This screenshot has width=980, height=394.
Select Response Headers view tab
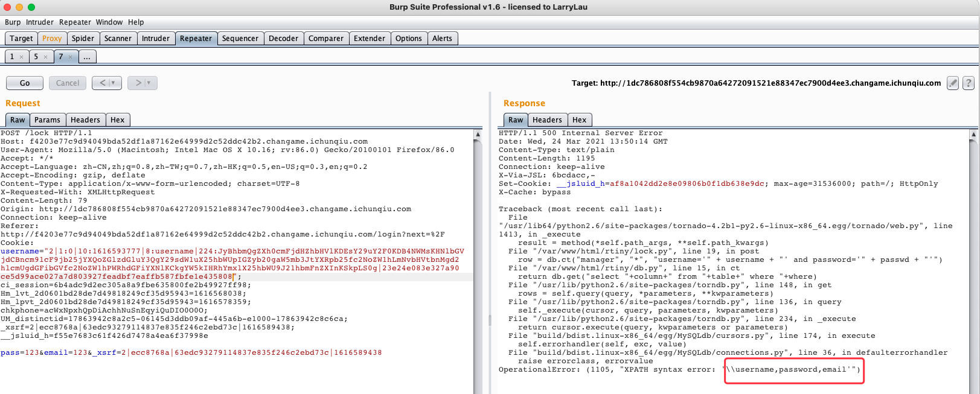tap(547, 119)
